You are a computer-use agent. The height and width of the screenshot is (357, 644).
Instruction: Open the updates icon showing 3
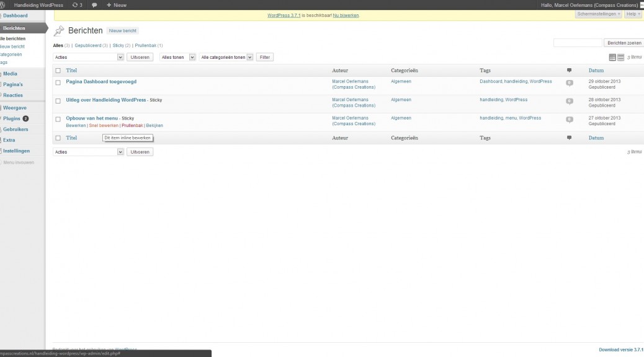click(x=77, y=5)
